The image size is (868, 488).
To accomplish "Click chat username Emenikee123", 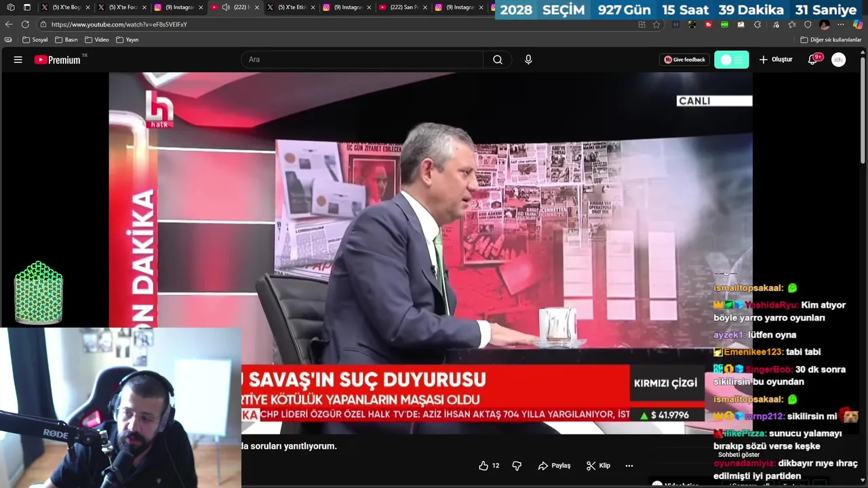I will point(753,352).
